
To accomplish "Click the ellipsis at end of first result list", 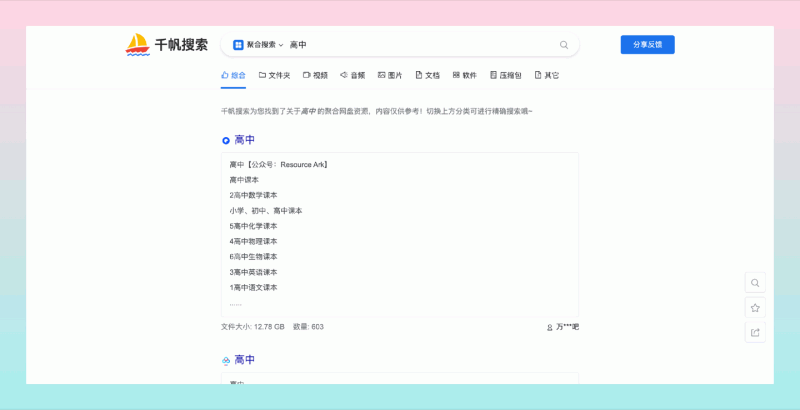I will [x=235, y=304].
